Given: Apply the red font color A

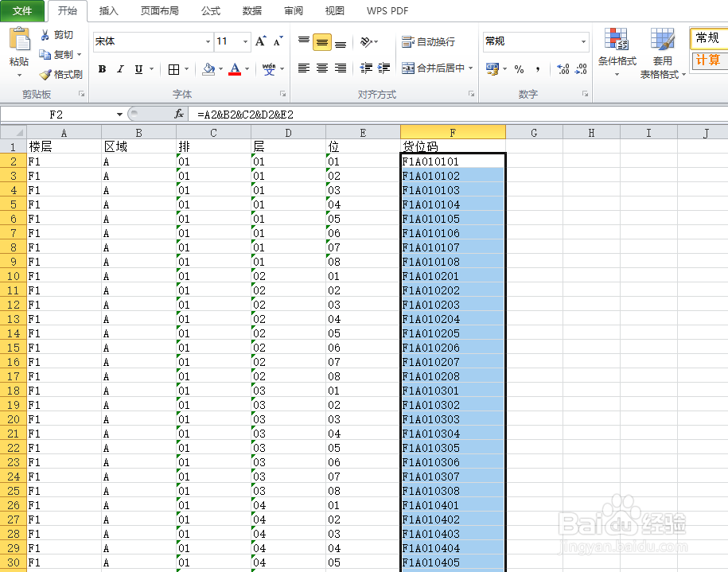Looking at the screenshot, I should point(235,69).
